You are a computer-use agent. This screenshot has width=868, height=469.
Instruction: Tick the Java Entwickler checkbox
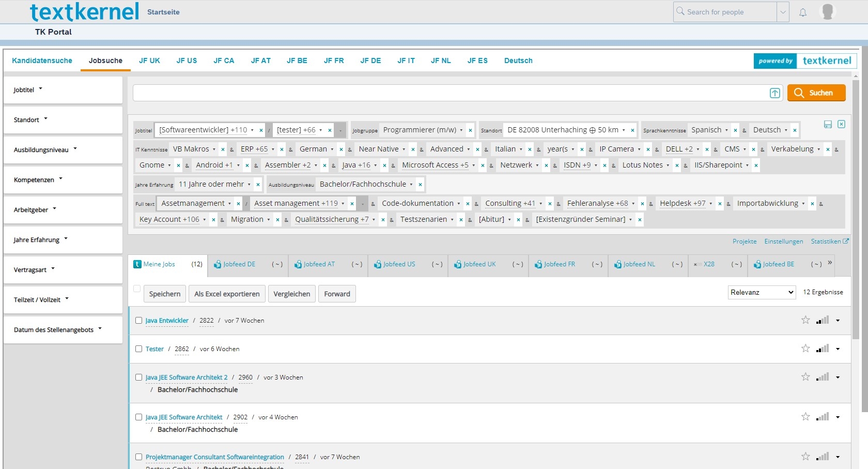138,321
